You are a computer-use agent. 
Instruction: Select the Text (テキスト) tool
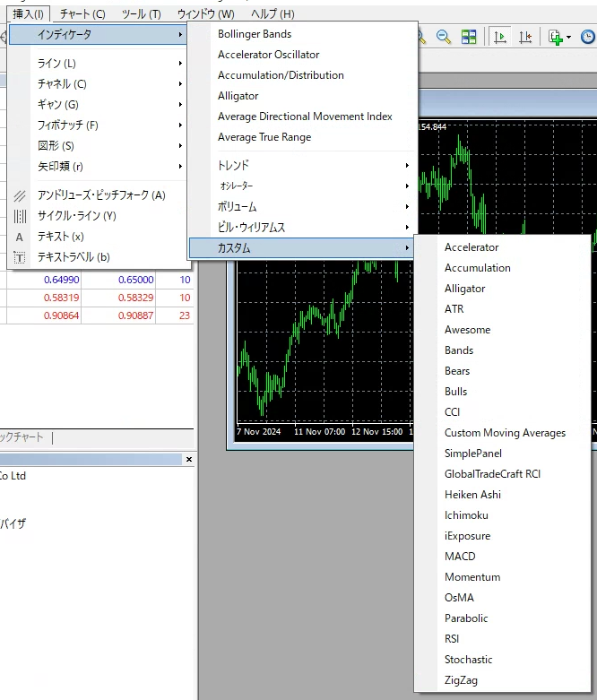click(x=60, y=237)
